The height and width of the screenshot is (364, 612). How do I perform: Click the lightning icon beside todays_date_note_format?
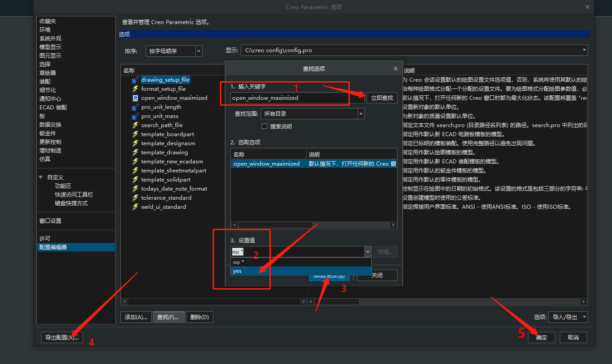click(135, 189)
